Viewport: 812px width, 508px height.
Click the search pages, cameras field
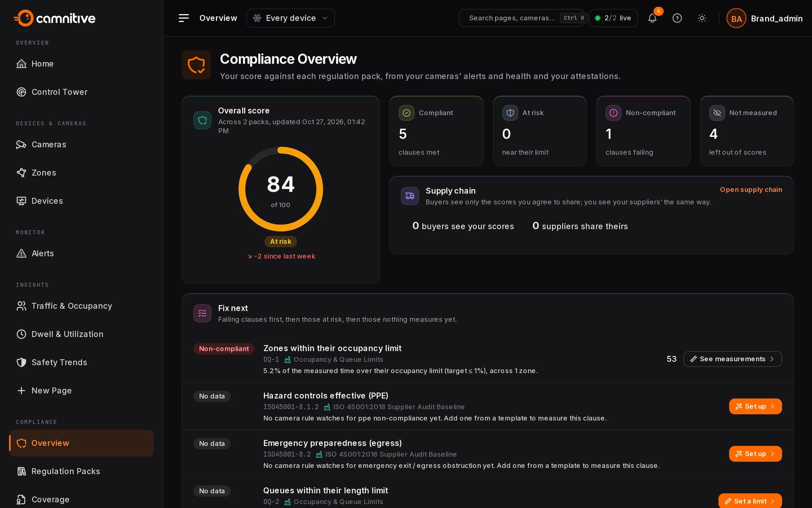click(522, 18)
